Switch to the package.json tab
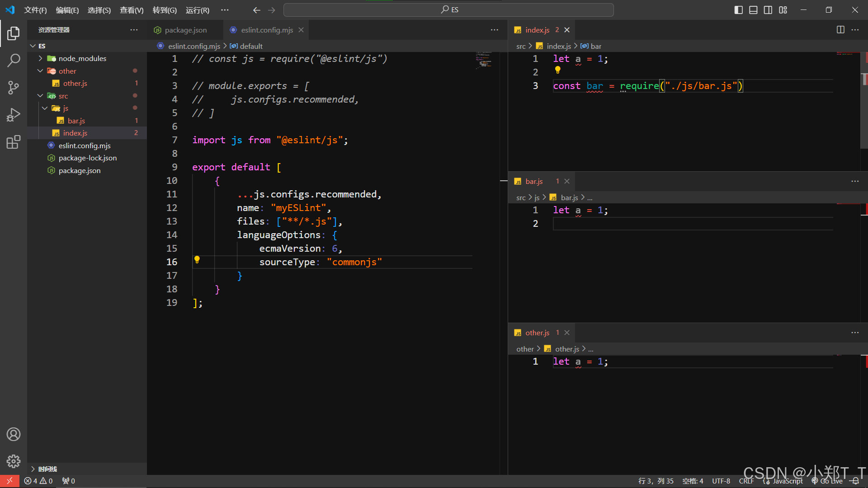 [x=185, y=30]
